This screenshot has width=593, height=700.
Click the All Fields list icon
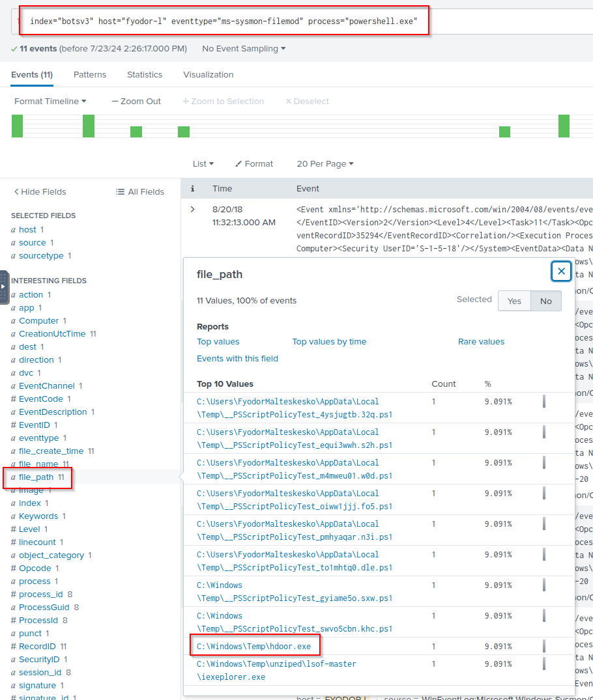click(120, 192)
